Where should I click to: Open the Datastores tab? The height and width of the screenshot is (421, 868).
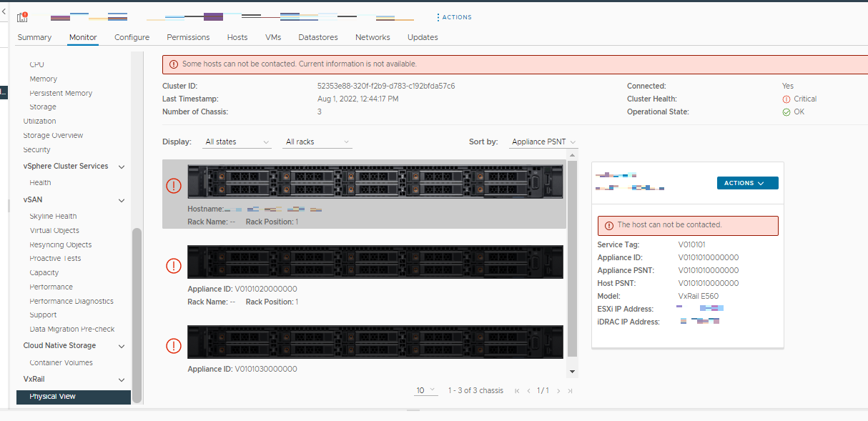tap(318, 37)
